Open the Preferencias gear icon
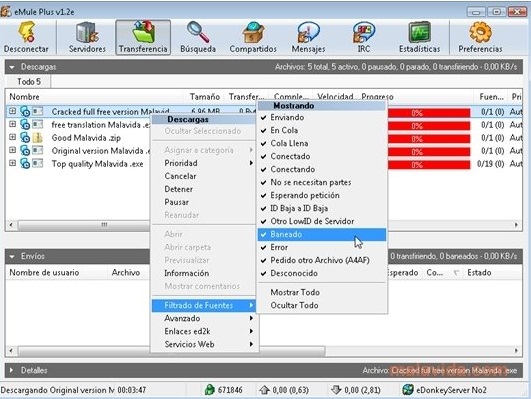The image size is (531, 399). 480,32
